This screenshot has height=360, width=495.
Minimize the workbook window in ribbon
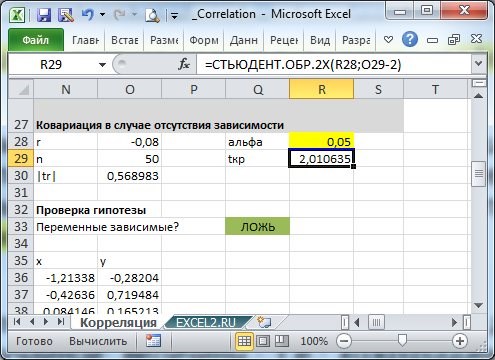[x=432, y=40]
